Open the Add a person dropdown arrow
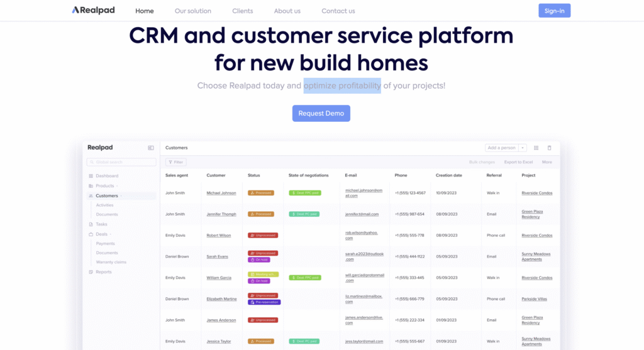The image size is (644, 350). click(x=522, y=148)
